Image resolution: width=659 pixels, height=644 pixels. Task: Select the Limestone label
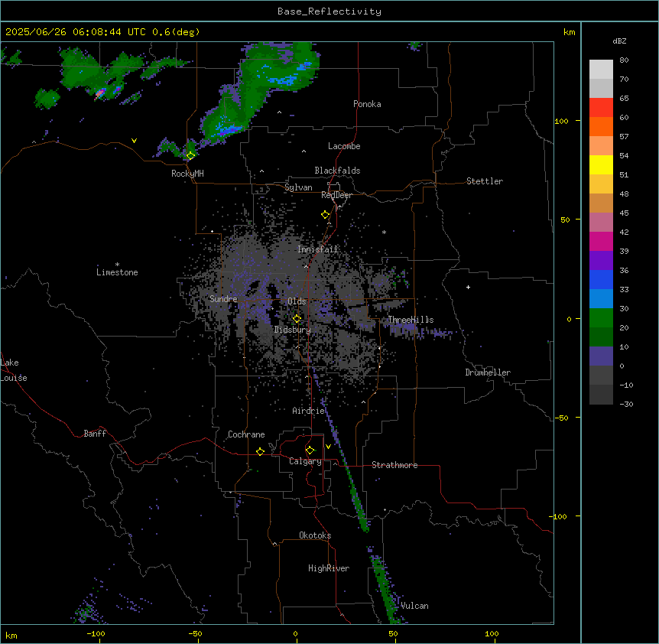pos(117,272)
